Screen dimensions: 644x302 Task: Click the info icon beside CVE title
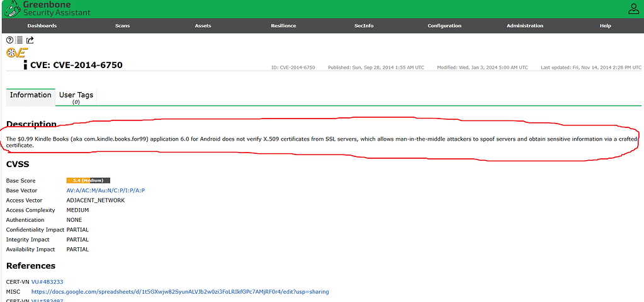(x=25, y=65)
